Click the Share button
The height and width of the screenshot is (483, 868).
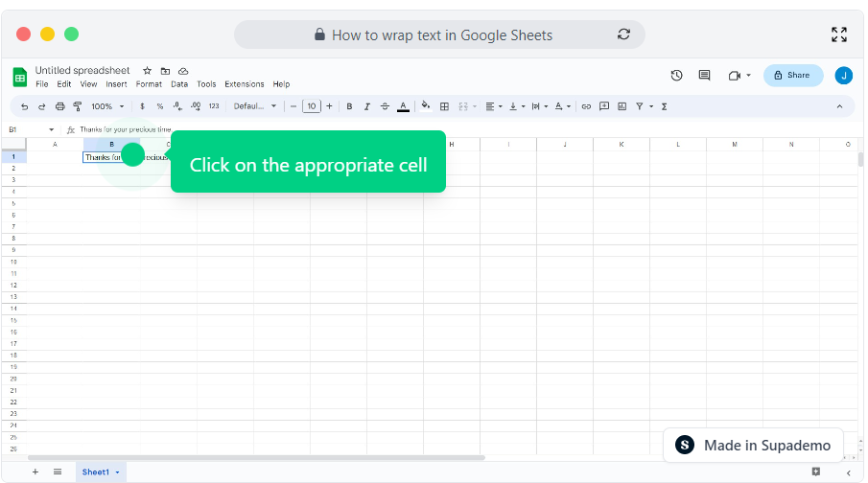coord(793,76)
